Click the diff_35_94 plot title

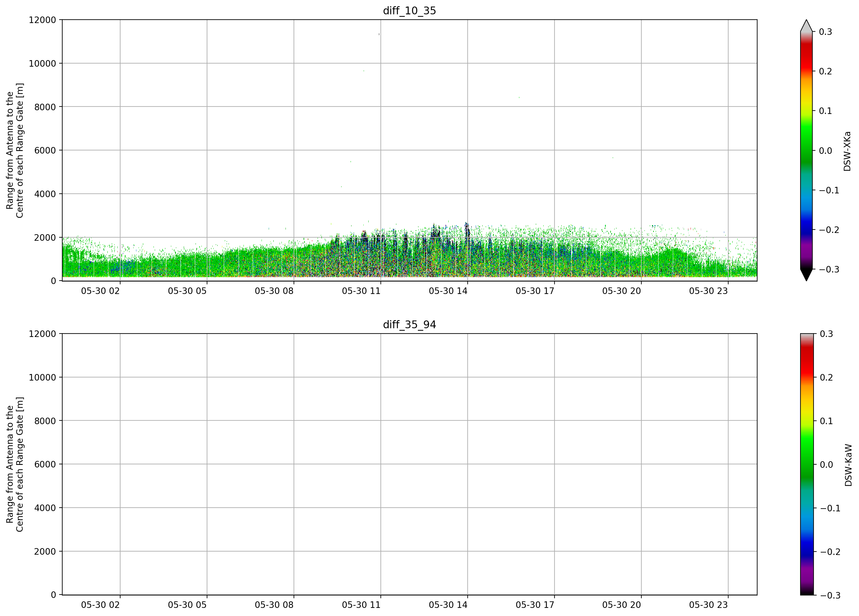(409, 325)
